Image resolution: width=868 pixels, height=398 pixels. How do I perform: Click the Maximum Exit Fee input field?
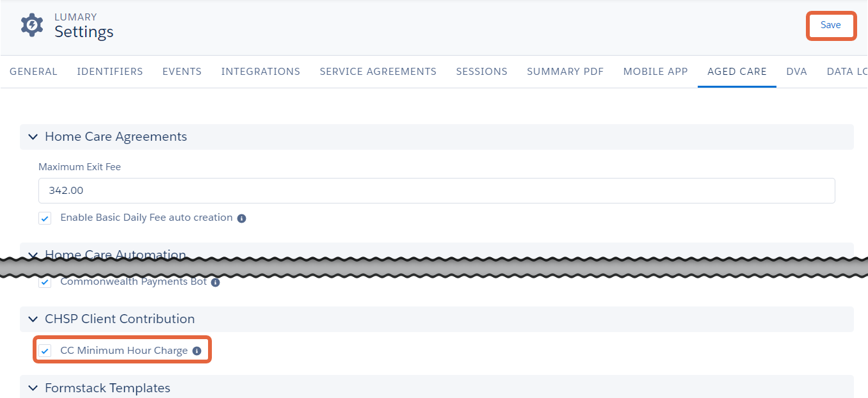(437, 191)
